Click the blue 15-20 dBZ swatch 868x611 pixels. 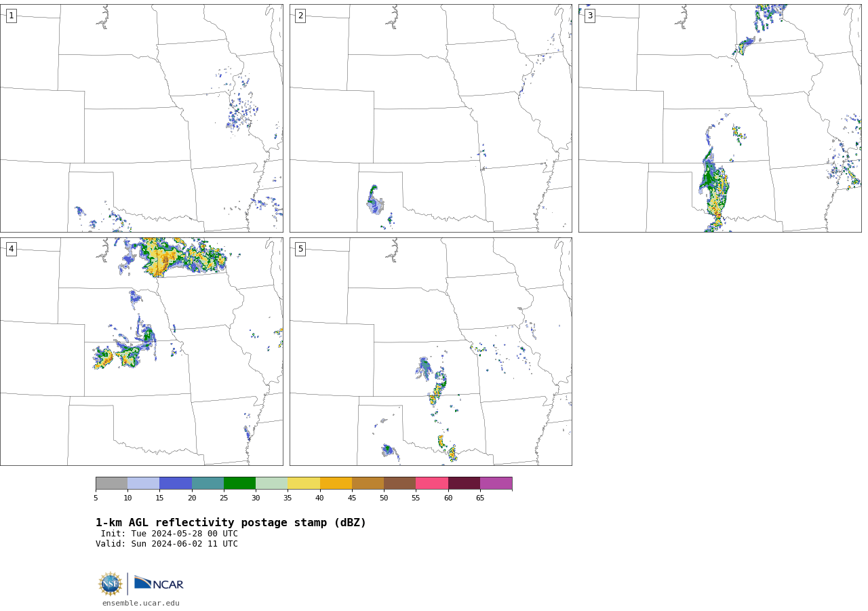click(x=176, y=483)
